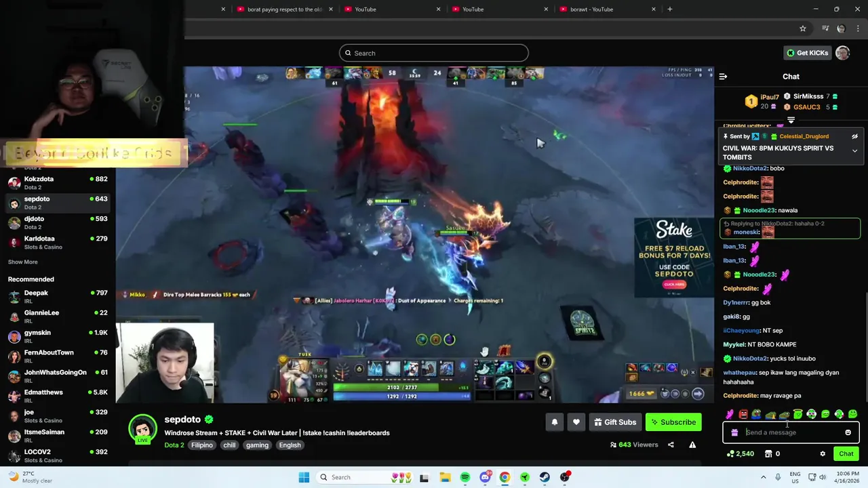Open user profile avatar next to Get KICKs
Image resolution: width=868 pixels, height=488 pixels.
[x=843, y=53]
